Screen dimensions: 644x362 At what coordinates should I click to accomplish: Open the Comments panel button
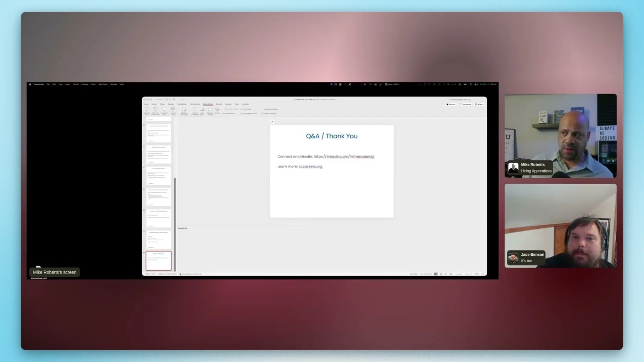tap(466, 104)
